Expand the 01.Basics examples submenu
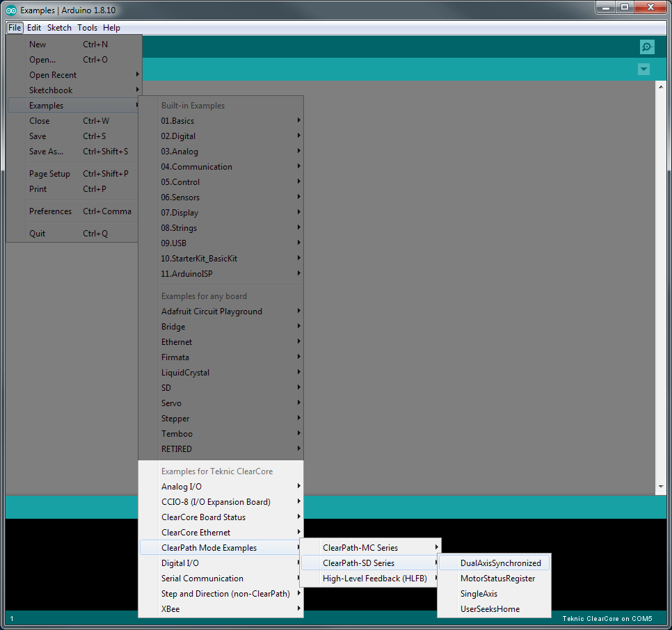The image size is (672, 630). pyautogui.click(x=230, y=120)
